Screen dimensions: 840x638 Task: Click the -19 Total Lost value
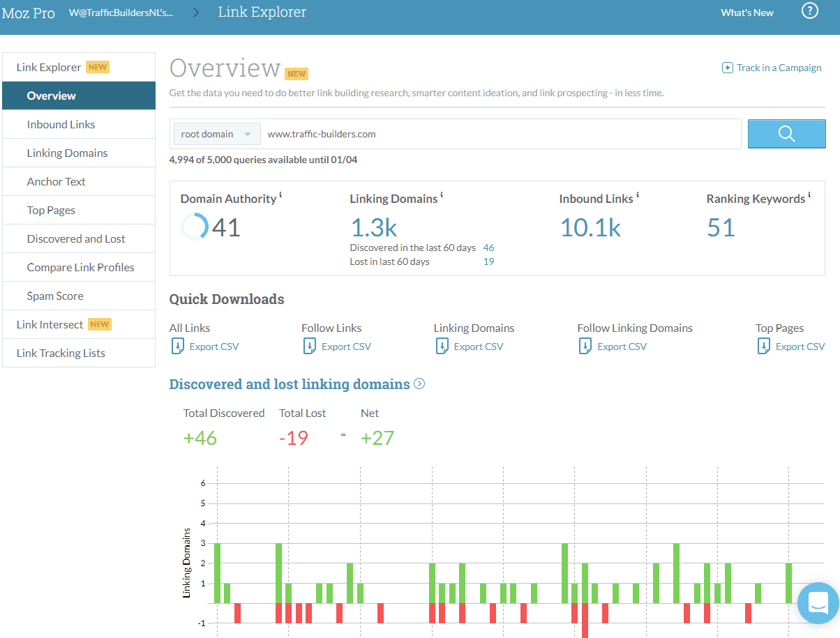pyautogui.click(x=293, y=438)
